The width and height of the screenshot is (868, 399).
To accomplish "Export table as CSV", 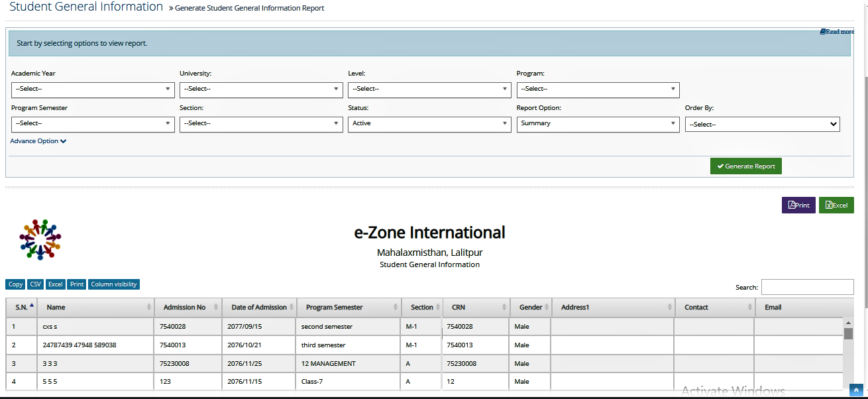I will coord(36,284).
